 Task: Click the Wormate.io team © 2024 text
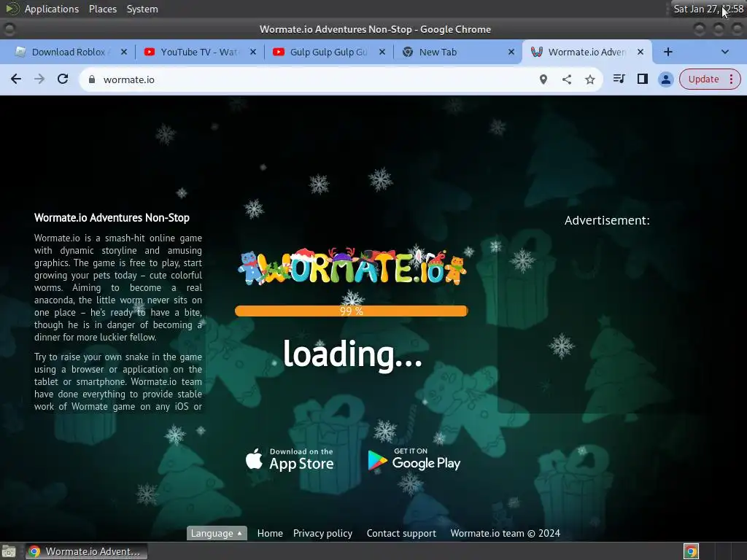pyautogui.click(x=505, y=533)
